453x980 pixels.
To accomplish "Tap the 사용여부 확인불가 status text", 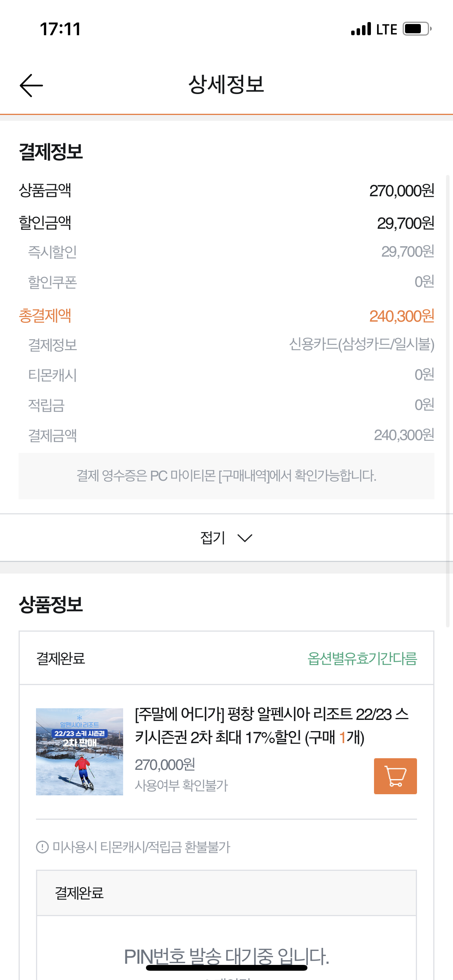I will tap(181, 786).
